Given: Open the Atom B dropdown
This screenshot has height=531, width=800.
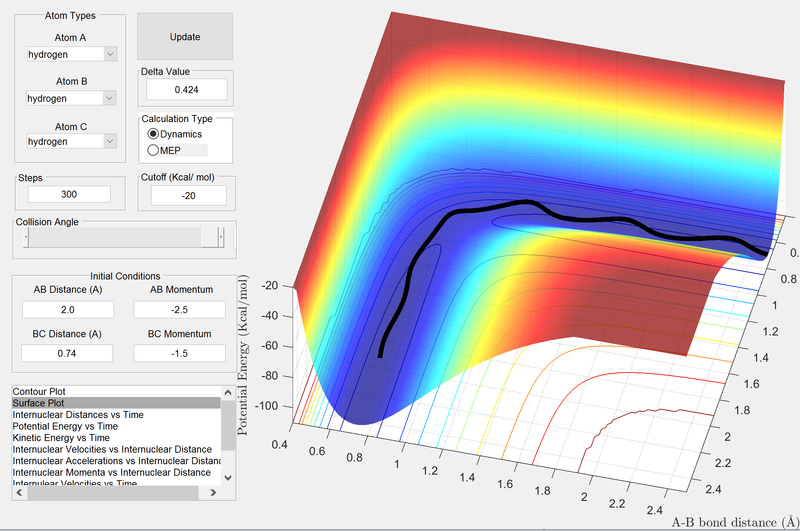Looking at the screenshot, I should pos(72,98).
